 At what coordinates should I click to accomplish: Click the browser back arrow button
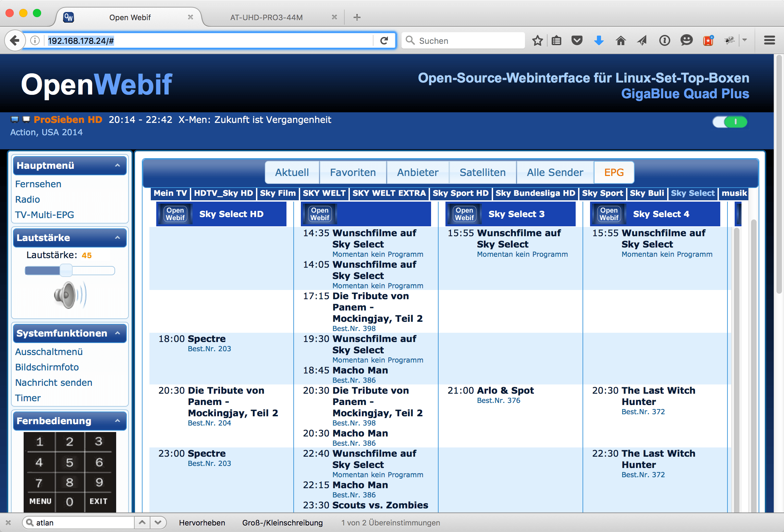(15, 41)
